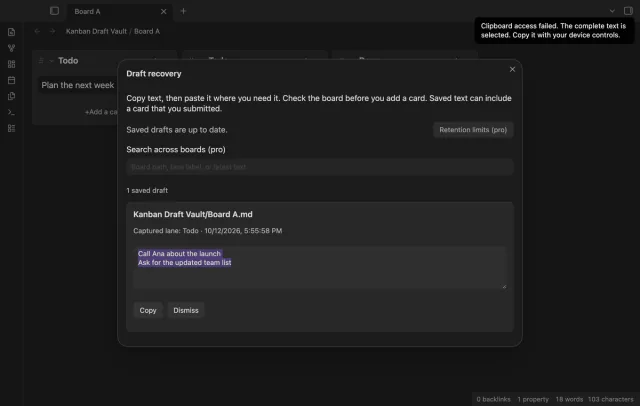This screenshot has width=640, height=406.
Task: Click the 'Search across boards (pro)' label
Action: pos(176,149)
